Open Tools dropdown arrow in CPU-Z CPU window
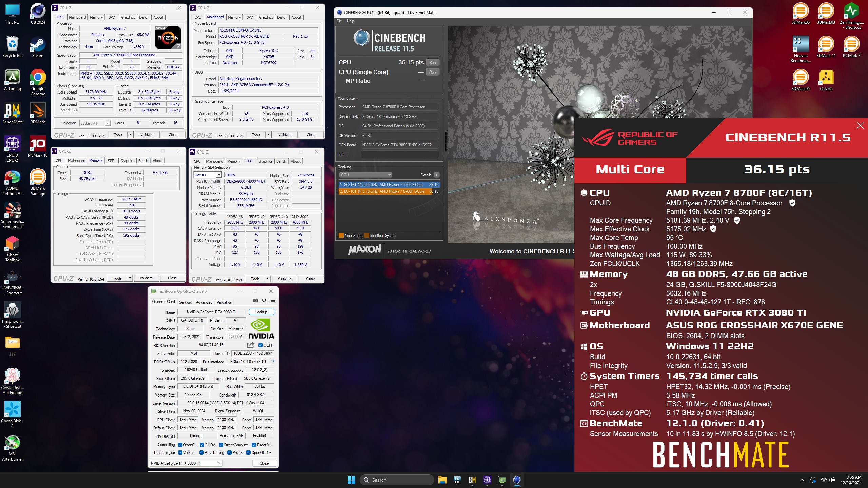 coord(130,135)
